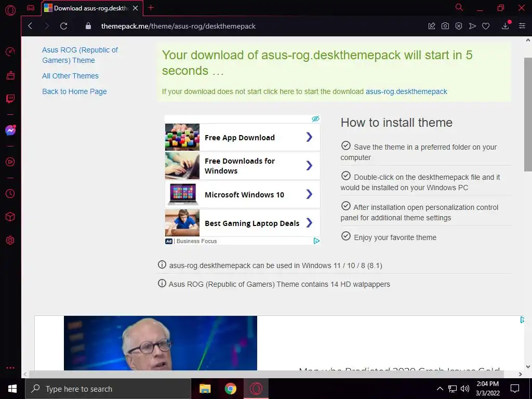The width and height of the screenshot is (532, 399).
Task: Open Free App Download ad
Action: coord(242,137)
